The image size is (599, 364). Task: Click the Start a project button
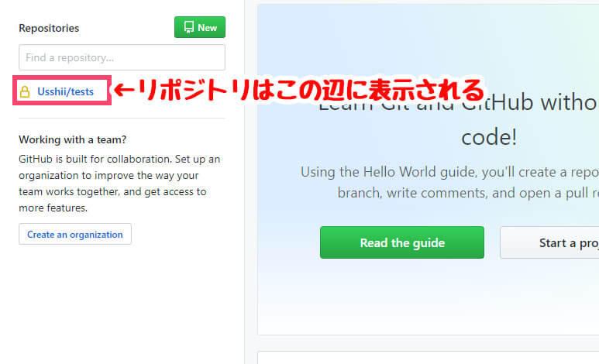click(x=549, y=242)
